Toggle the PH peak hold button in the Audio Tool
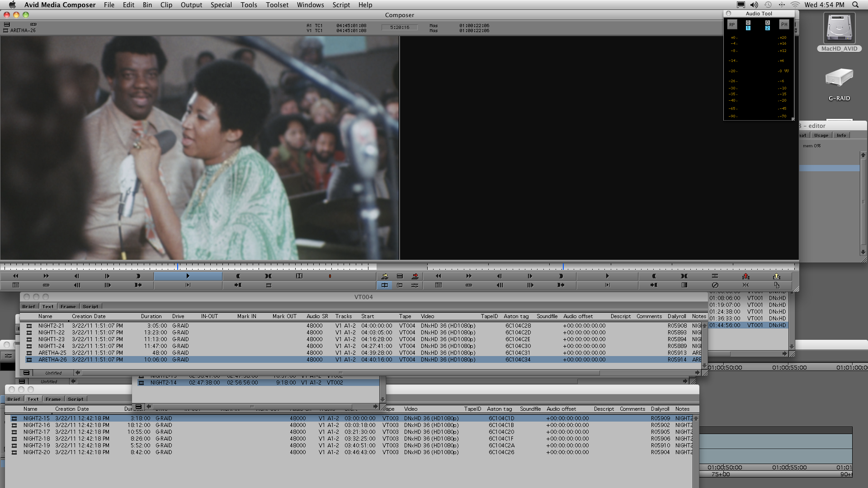 click(784, 25)
